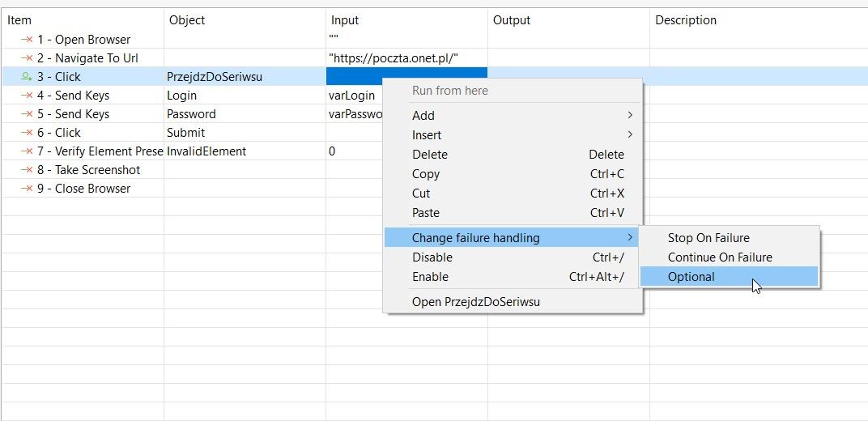
Task: Click the step icon next to 4 - Send Keys
Action: point(27,96)
